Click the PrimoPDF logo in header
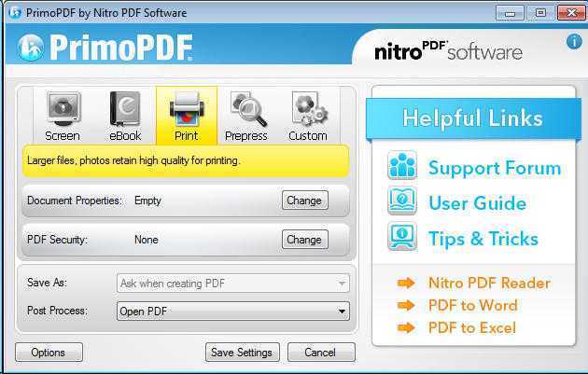Screen dimensions: 588x374 tap(105, 48)
